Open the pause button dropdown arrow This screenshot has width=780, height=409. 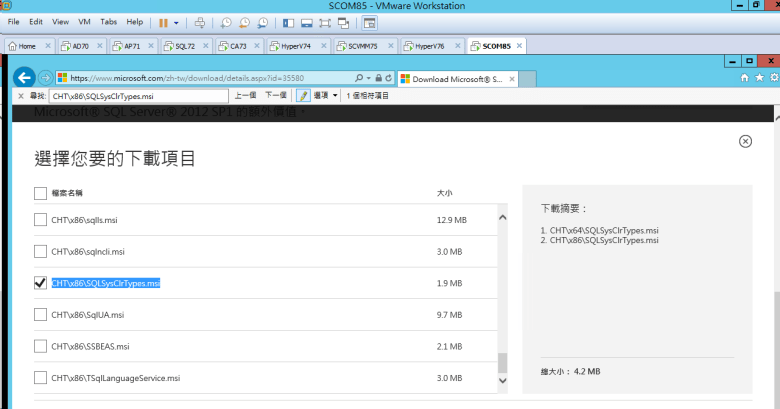(177, 21)
